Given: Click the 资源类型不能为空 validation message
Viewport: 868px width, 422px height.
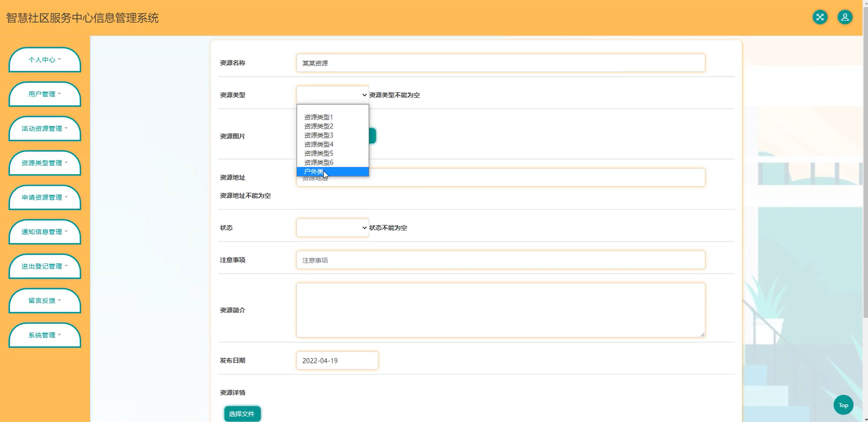Looking at the screenshot, I should 394,95.
